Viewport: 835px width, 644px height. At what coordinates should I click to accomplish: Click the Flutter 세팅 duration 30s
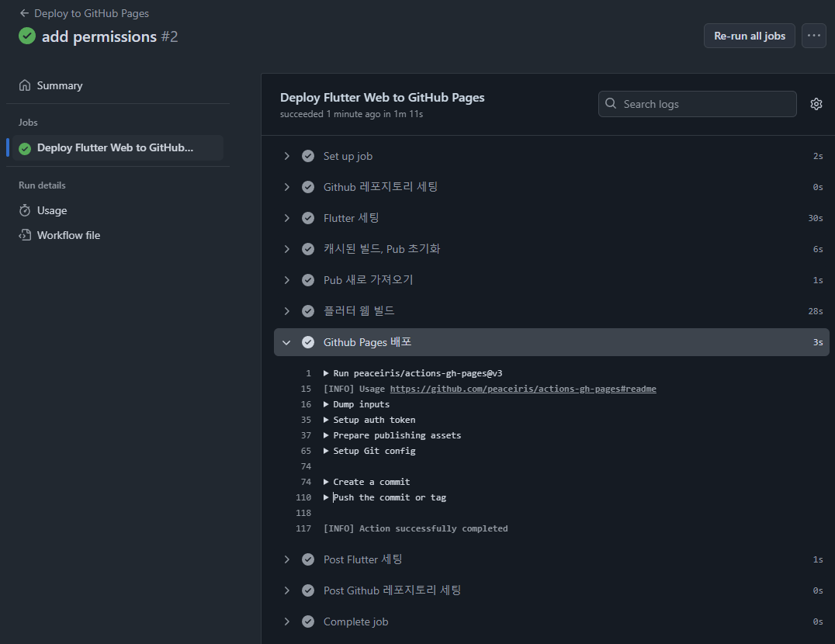tap(816, 218)
